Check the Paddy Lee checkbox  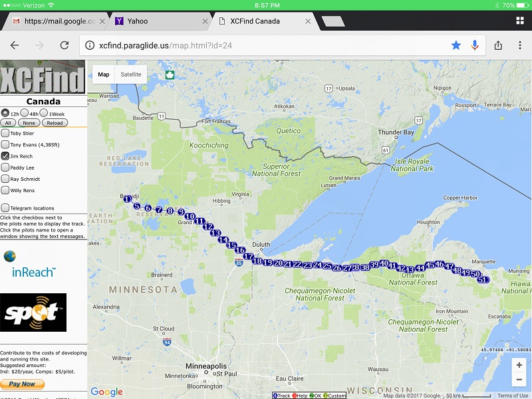coord(5,167)
